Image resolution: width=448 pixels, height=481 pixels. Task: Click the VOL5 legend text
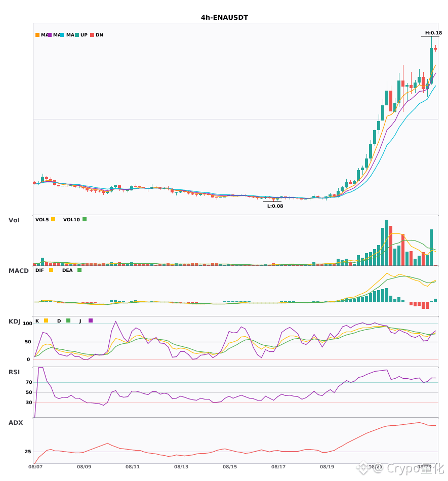(x=42, y=220)
